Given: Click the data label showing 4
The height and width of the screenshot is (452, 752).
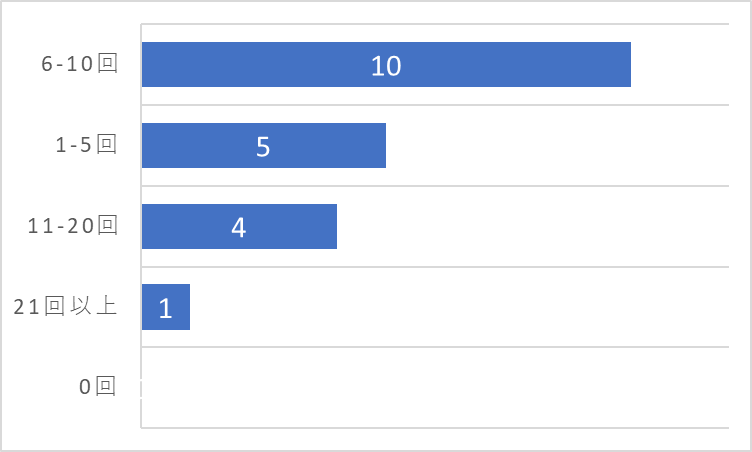Looking at the screenshot, I should 238,227.
